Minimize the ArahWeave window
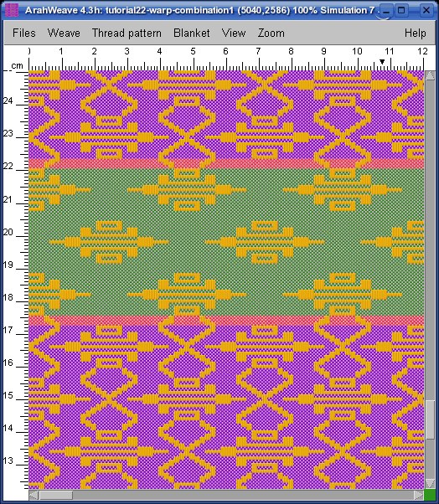The height and width of the screenshot is (504, 439). 386,10
